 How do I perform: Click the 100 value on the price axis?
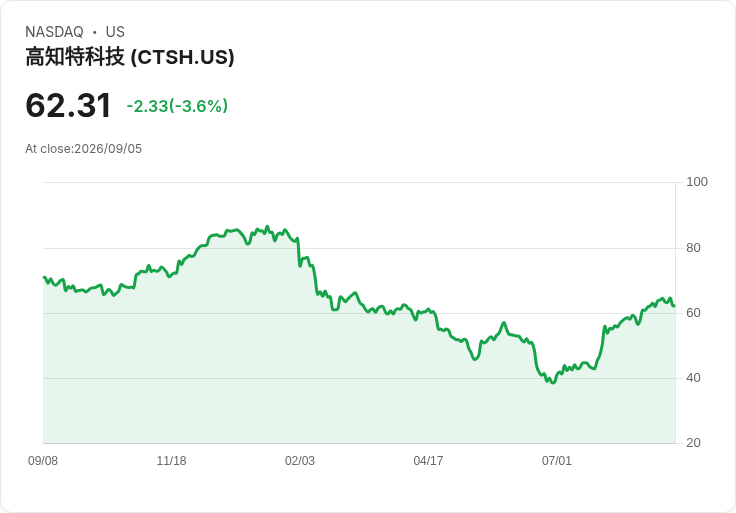coord(697,182)
